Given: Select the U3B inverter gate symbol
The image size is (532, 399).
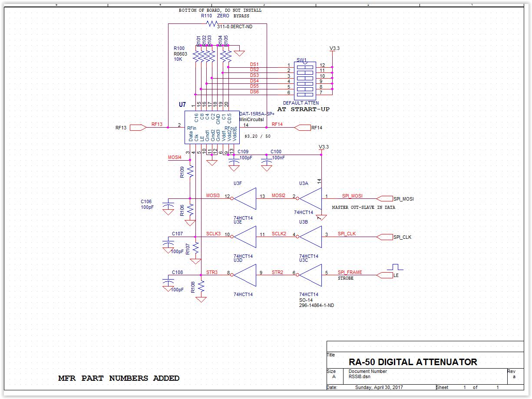Looking at the screenshot, I should pos(311,237).
